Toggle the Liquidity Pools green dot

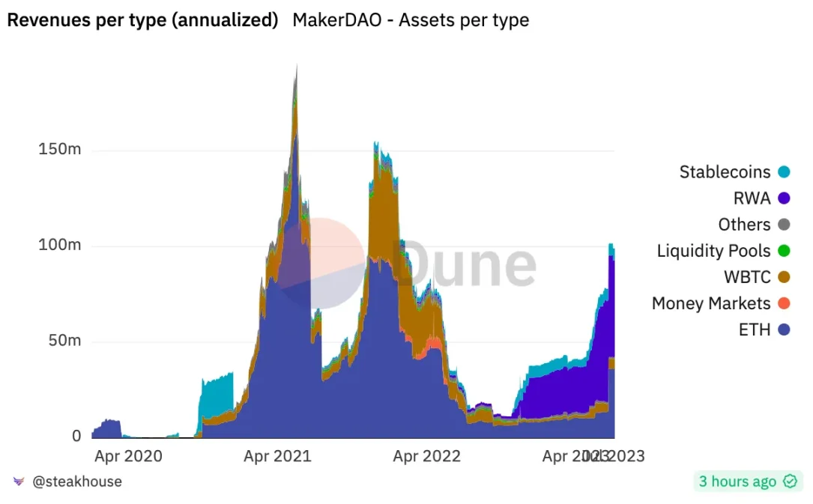click(x=784, y=251)
